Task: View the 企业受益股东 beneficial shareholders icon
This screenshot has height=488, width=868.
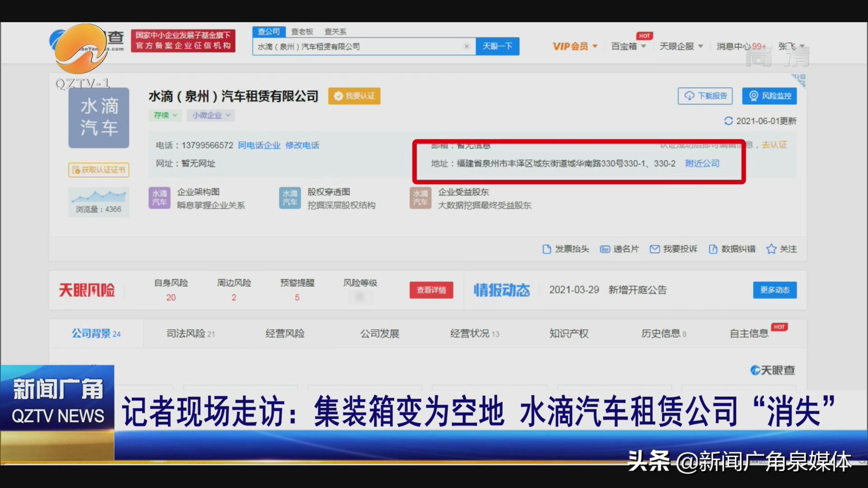Action: click(x=420, y=198)
